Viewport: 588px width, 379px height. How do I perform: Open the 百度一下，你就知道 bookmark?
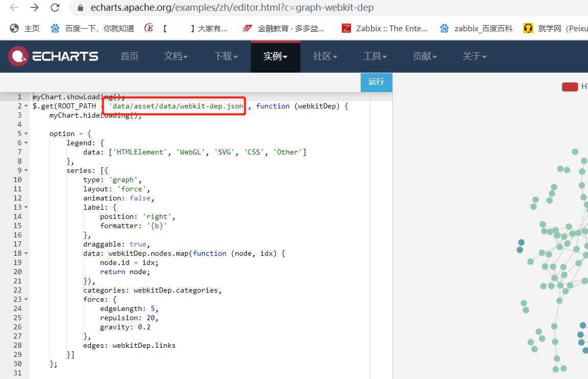pyautogui.click(x=92, y=28)
